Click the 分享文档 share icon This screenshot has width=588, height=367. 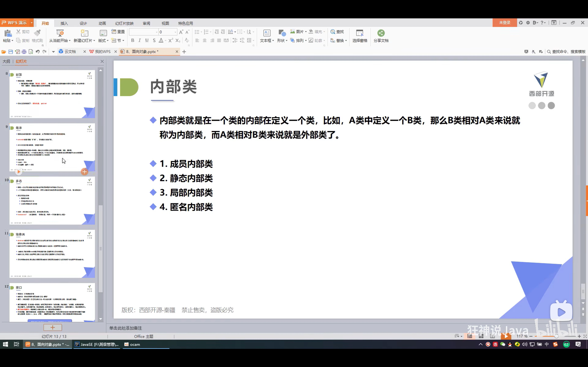381,33
